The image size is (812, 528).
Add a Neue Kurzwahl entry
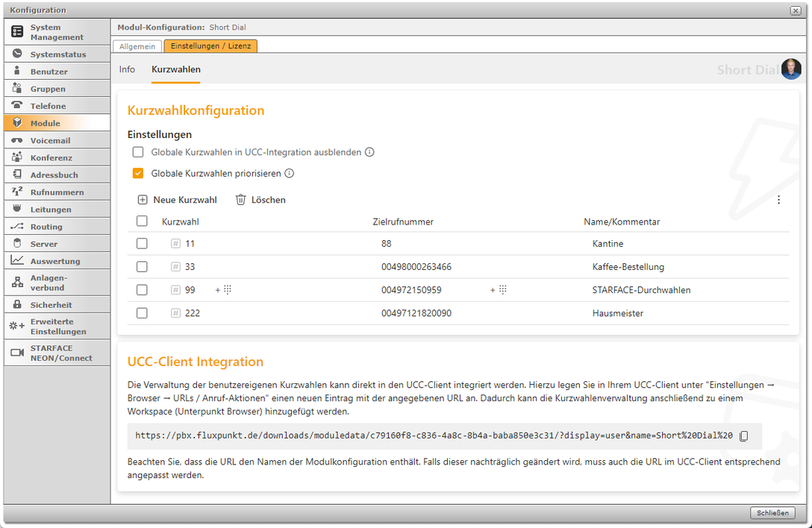point(177,200)
